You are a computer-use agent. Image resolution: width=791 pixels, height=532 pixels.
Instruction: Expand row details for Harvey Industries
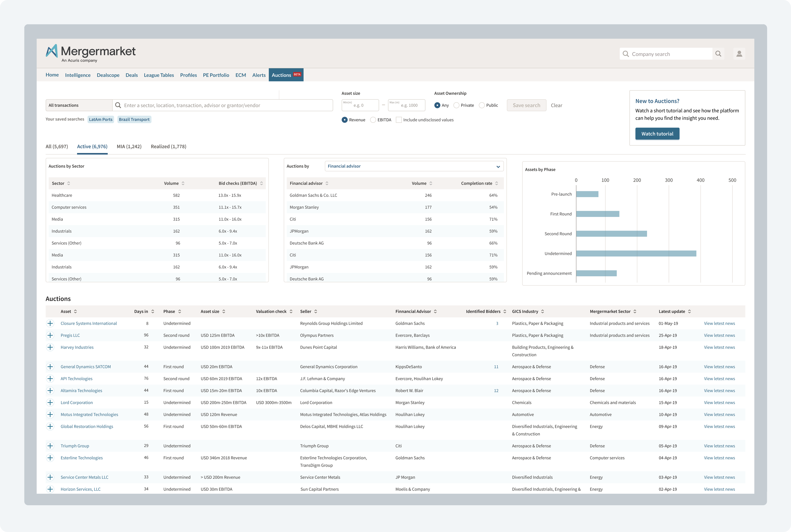[x=51, y=347]
